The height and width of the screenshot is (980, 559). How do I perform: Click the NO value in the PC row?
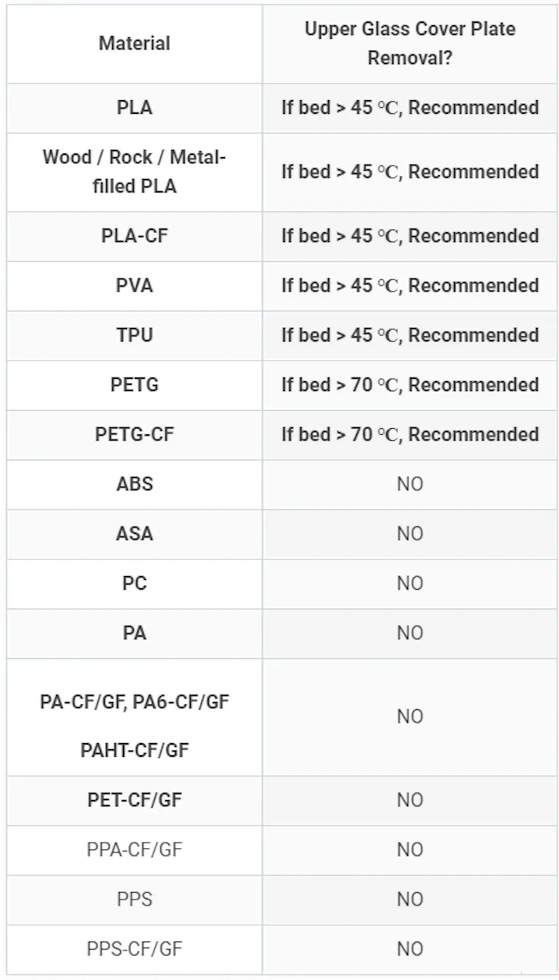coord(409,583)
